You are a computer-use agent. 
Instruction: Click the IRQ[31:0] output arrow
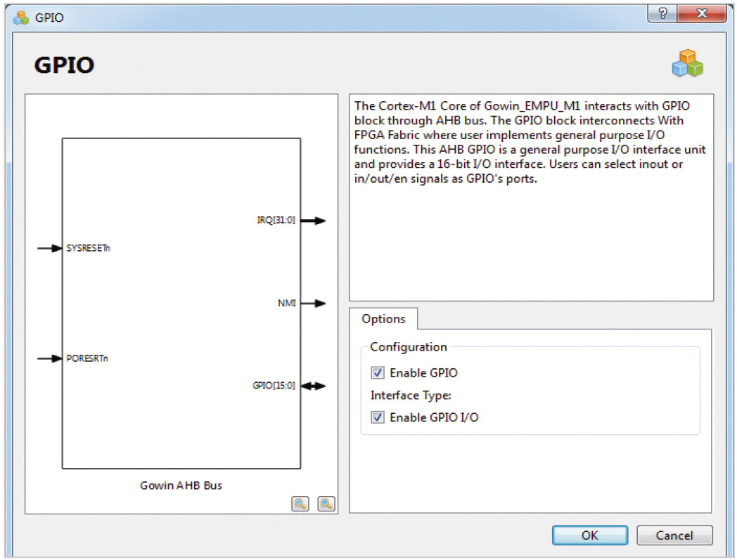[x=313, y=221]
